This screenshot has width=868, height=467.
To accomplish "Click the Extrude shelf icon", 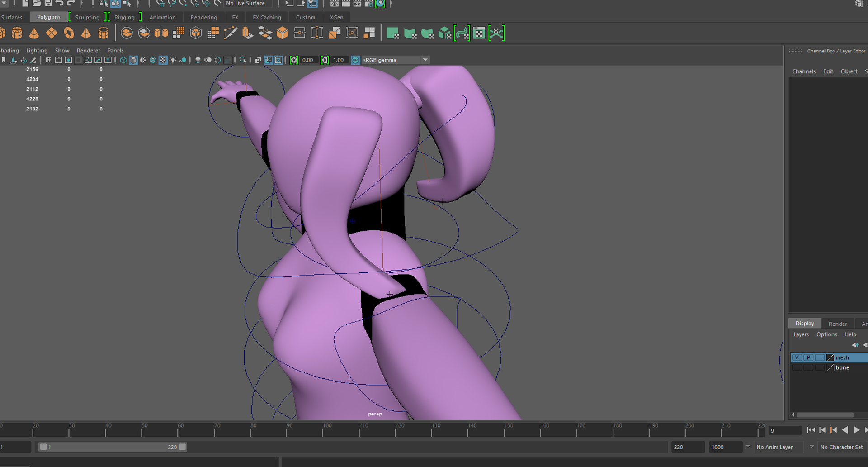I will point(248,33).
